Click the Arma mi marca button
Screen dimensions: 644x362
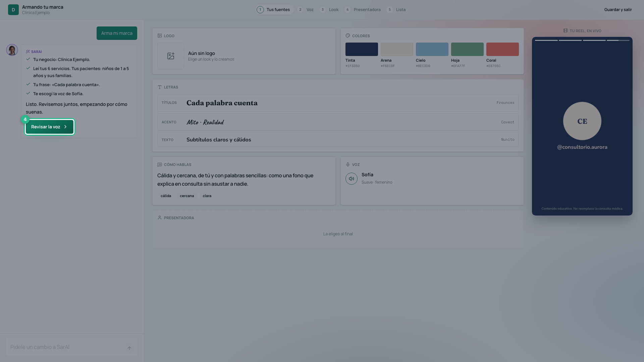point(117,33)
